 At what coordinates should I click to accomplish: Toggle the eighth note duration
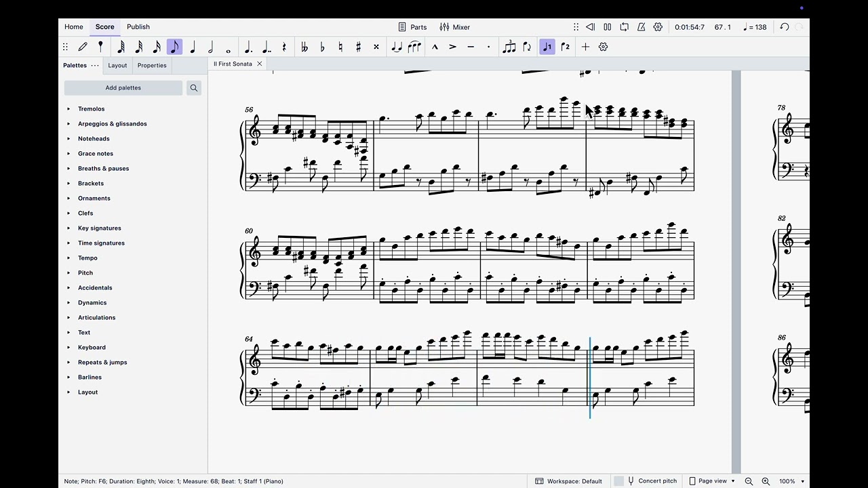(174, 47)
